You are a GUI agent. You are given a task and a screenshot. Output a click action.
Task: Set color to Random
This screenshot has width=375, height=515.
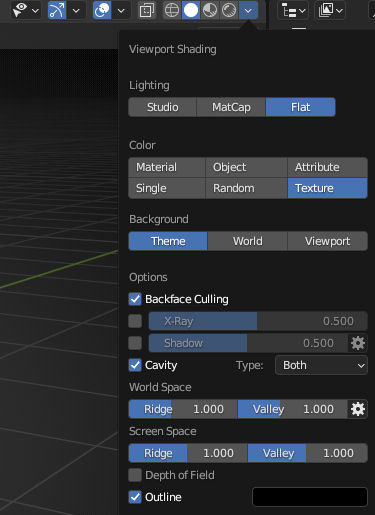[246, 188]
